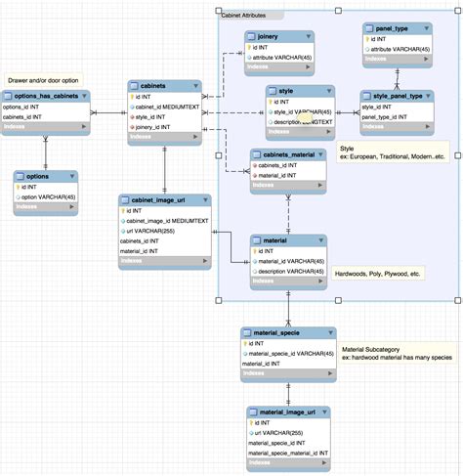Collapse the options_has_cabinets table header arrow
The height and width of the screenshot is (476, 463).
(x=84, y=96)
